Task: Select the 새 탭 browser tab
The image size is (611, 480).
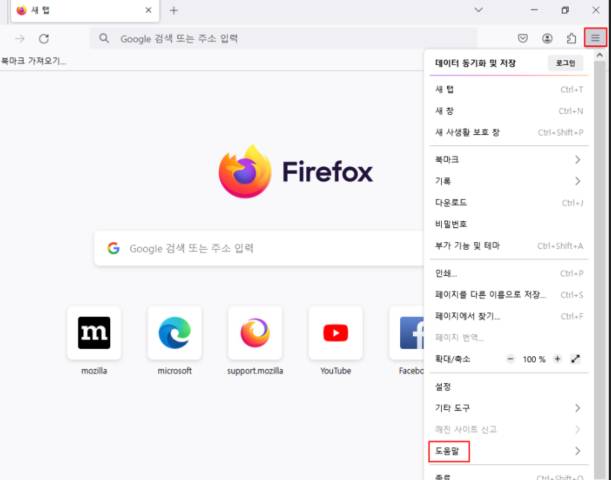Action: point(85,11)
